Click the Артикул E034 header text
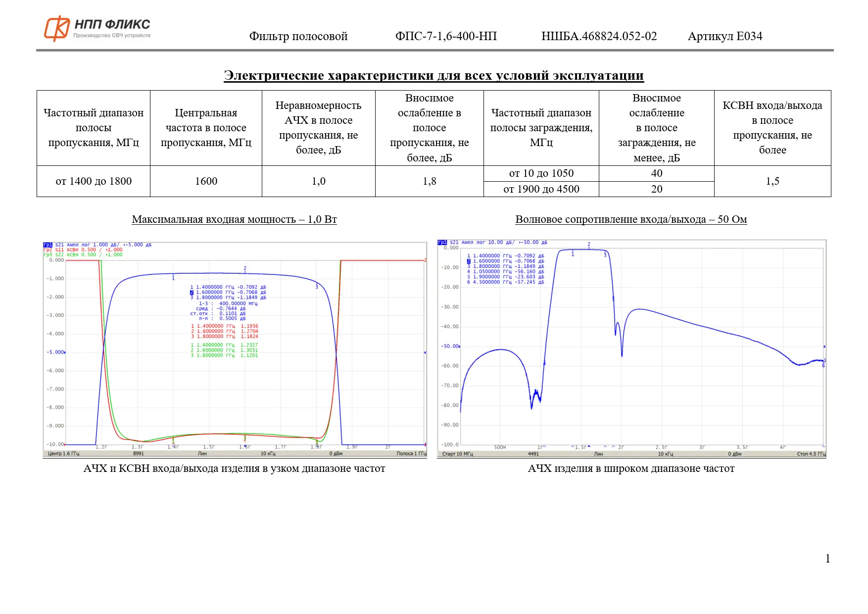 (724, 36)
